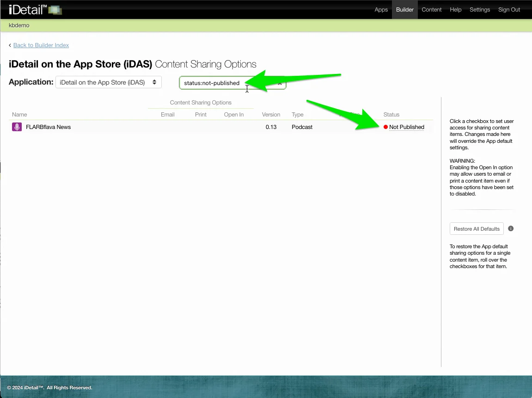Sort by the Type column header
The height and width of the screenshot is (398, 532).
298,114
